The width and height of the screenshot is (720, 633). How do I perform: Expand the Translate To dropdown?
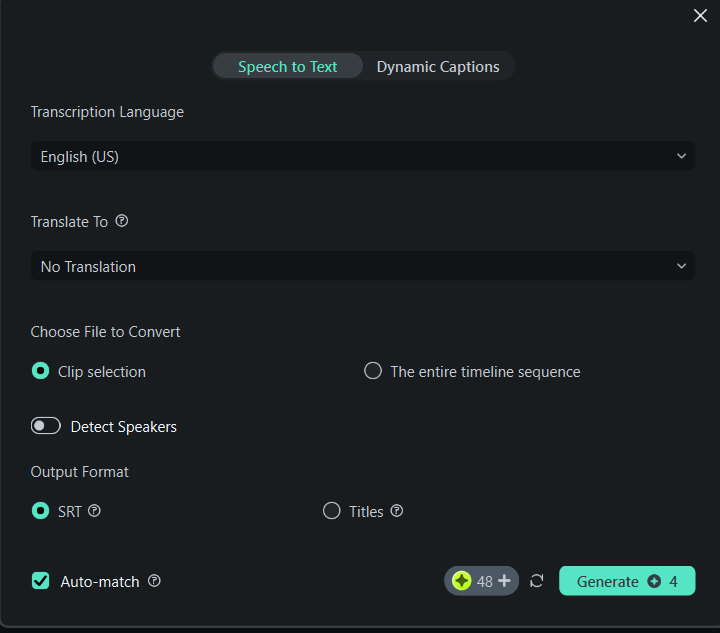click(362, 266)
